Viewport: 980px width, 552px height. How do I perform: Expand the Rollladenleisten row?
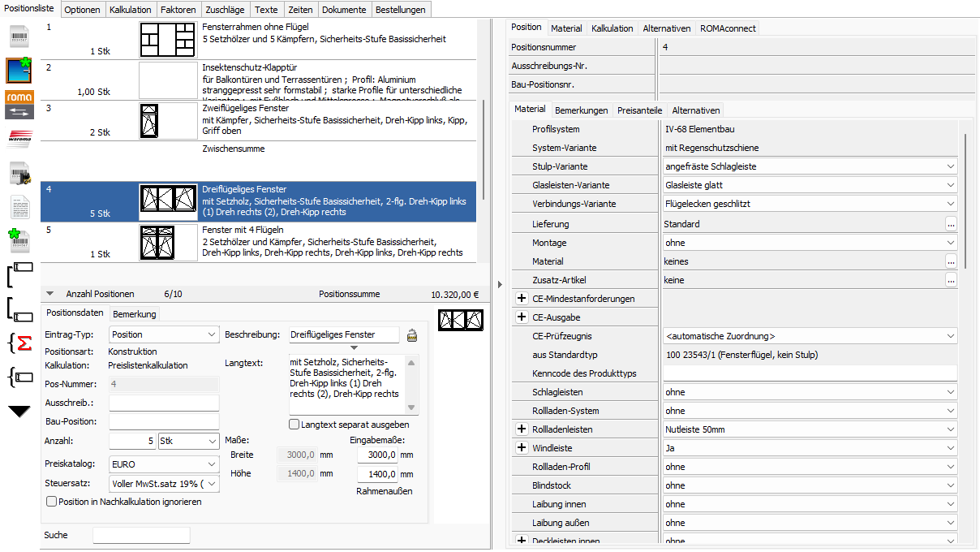click(522, 429)
